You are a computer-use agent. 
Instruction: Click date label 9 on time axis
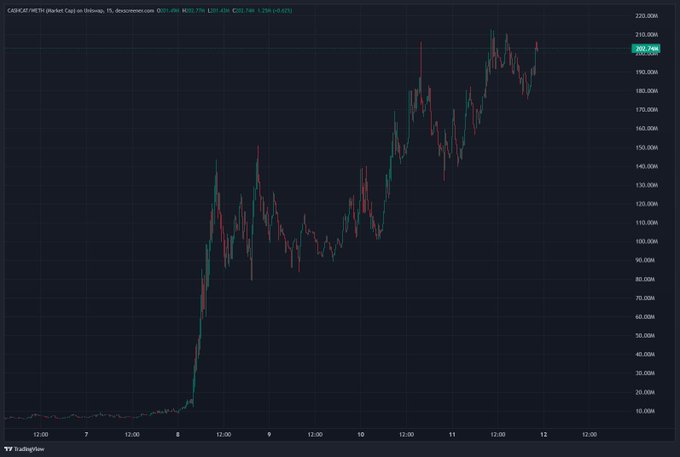[x=269, y=434]
